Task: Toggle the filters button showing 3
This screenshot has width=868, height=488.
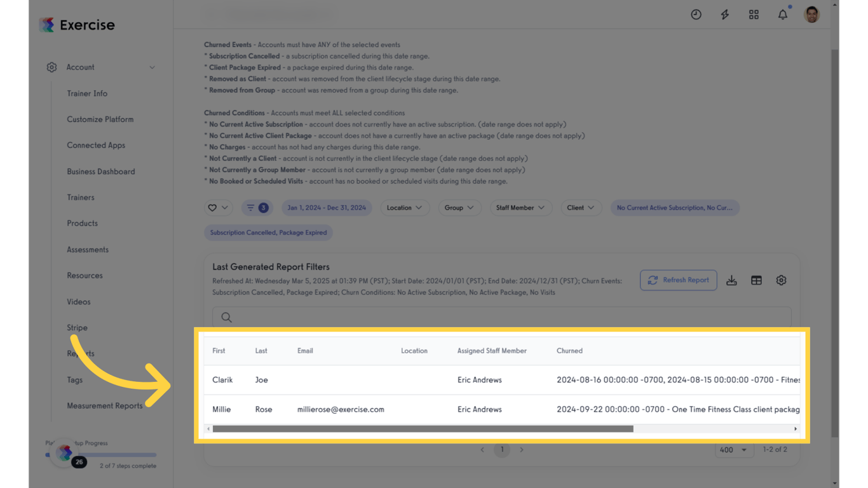Action: tap(257, 208)
